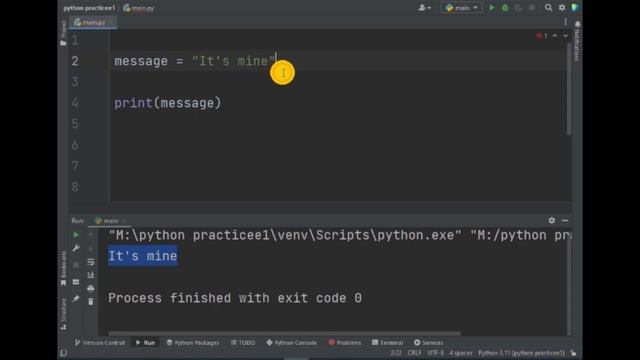Click the main.py breadcrumb in navigation bar
640x360 pixels.
(138, 8)
